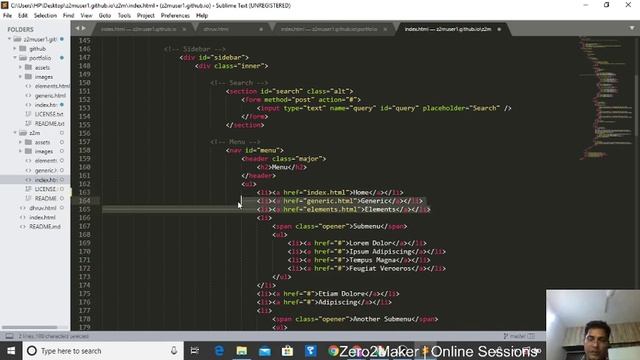Click the z2m folder icon
The height and width of the screenshot is (360, 640).
23,133
